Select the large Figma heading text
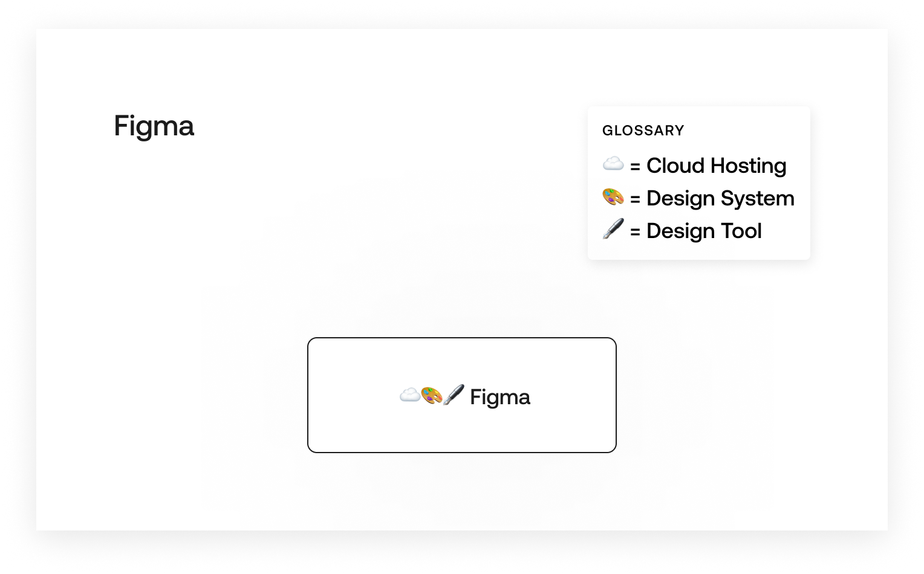The image size is (924, 574). point(154,127)
